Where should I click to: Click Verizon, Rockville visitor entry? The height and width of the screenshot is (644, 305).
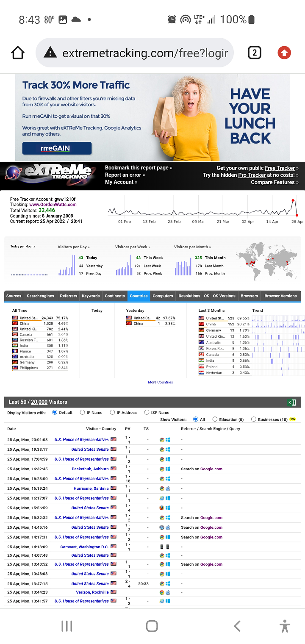pyautogui.click(x=92, y=592)
